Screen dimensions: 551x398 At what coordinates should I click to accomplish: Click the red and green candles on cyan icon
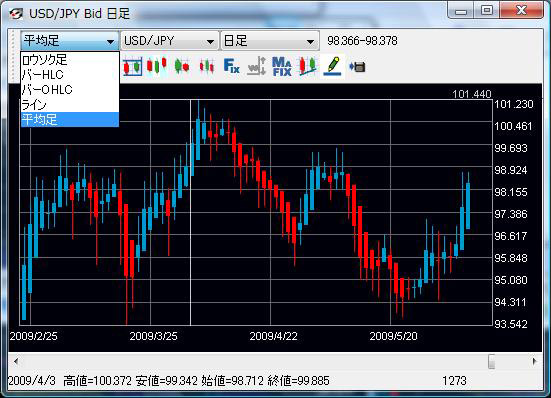(x=157, y=66)
